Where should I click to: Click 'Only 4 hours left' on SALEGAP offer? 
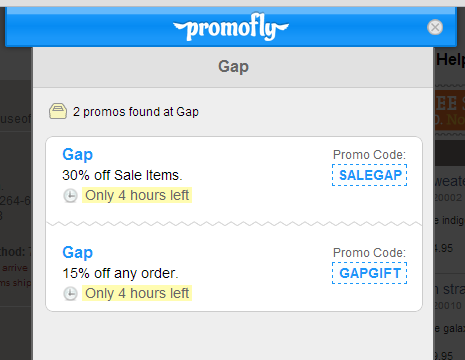pos(137,195)
